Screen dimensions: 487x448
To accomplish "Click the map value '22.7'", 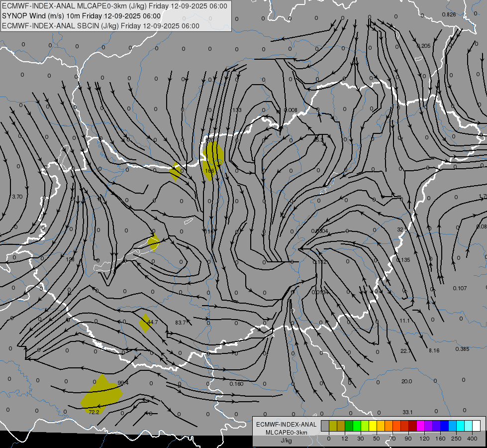I will pyautogui.click(x=405, y=351).
